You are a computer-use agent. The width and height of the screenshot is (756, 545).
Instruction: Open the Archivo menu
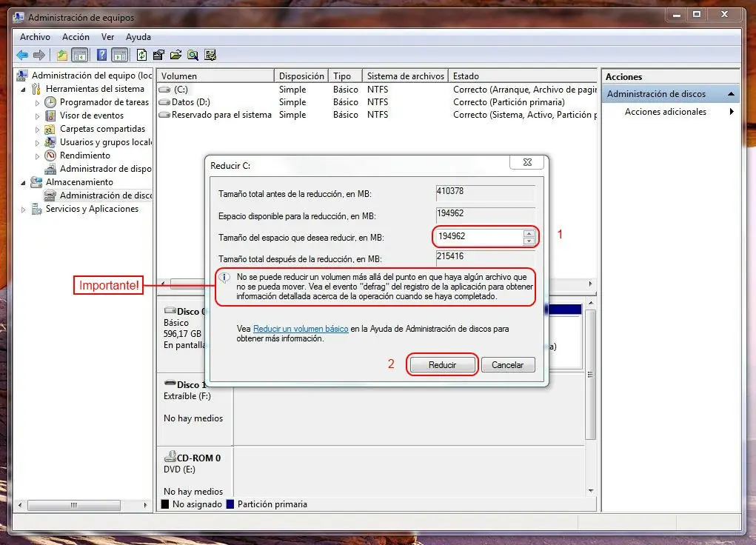(35, 37)
